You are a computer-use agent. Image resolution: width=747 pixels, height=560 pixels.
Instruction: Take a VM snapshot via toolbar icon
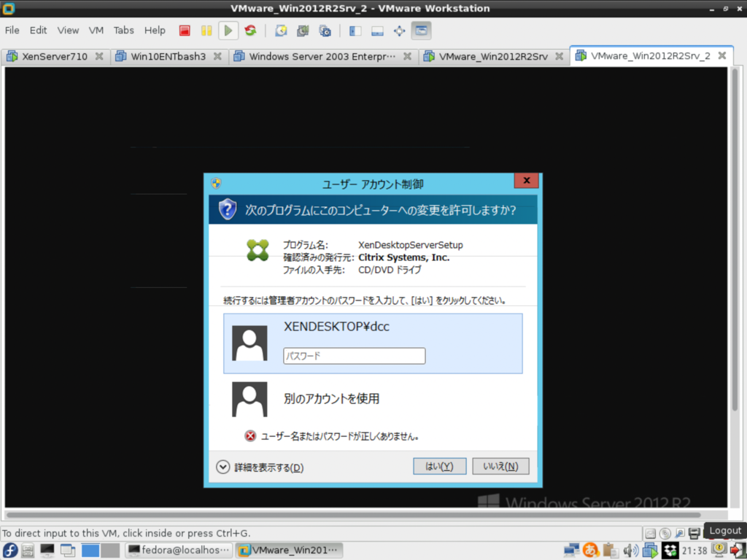(x=281, y=31)
